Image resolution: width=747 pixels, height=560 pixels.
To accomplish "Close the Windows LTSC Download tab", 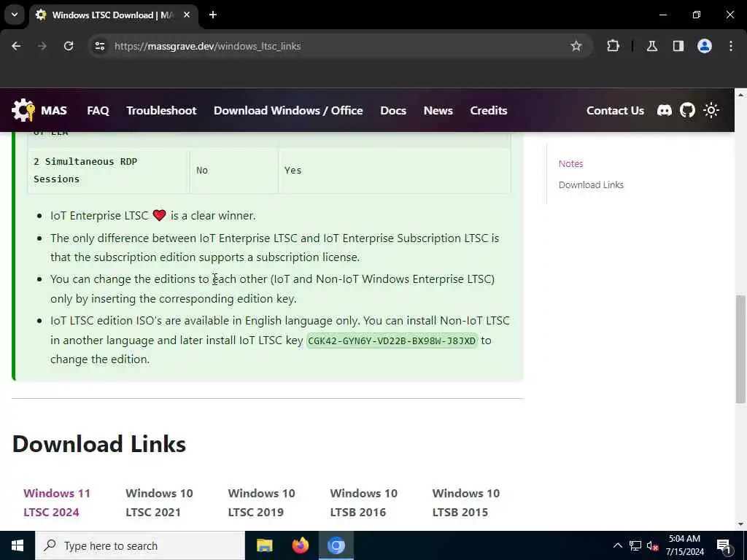I will coord(187,15).
